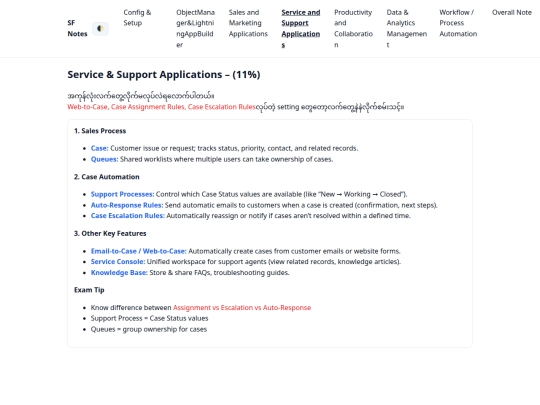Click the blue 'Service Console:' term

pos(118,262)
